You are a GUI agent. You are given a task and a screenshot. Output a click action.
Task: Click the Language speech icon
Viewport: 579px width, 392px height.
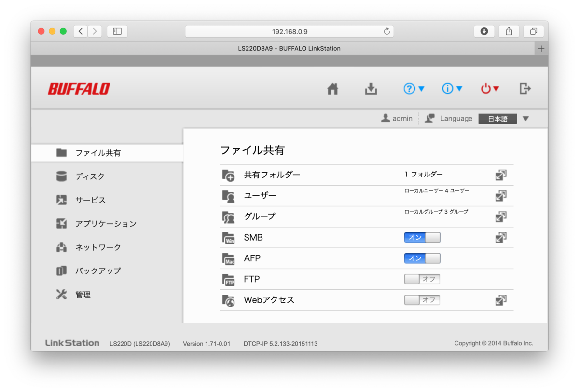(429, 119)
